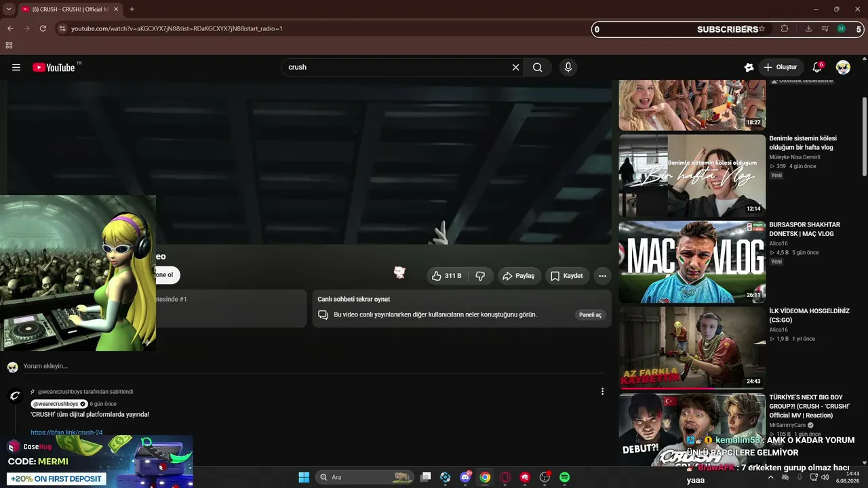868x488 pixels.
Task: Click the video player area
Action: click(309, 162)
